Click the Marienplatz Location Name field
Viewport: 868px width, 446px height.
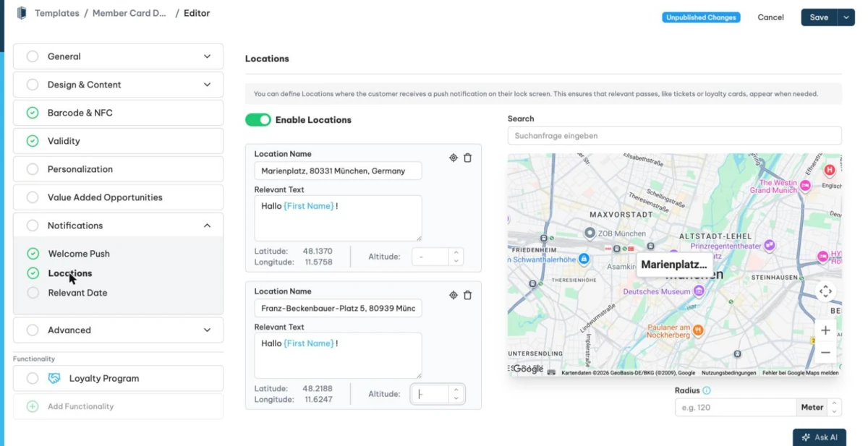point(338,171)
